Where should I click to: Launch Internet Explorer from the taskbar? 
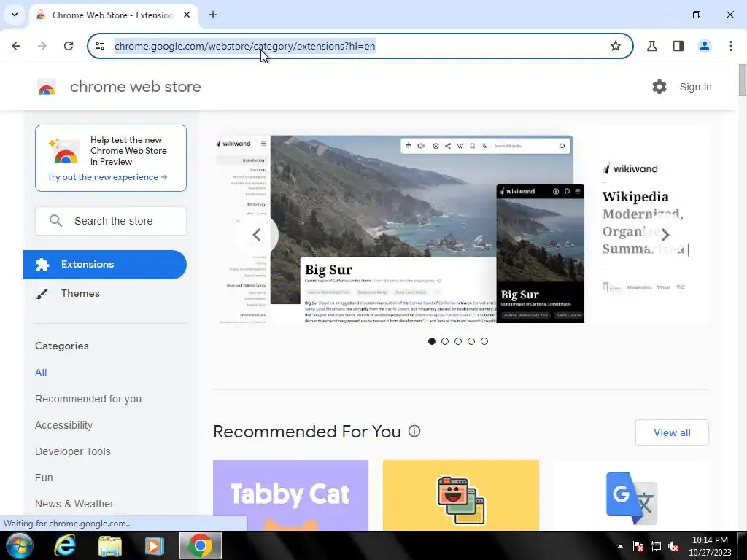pos(65,545)
